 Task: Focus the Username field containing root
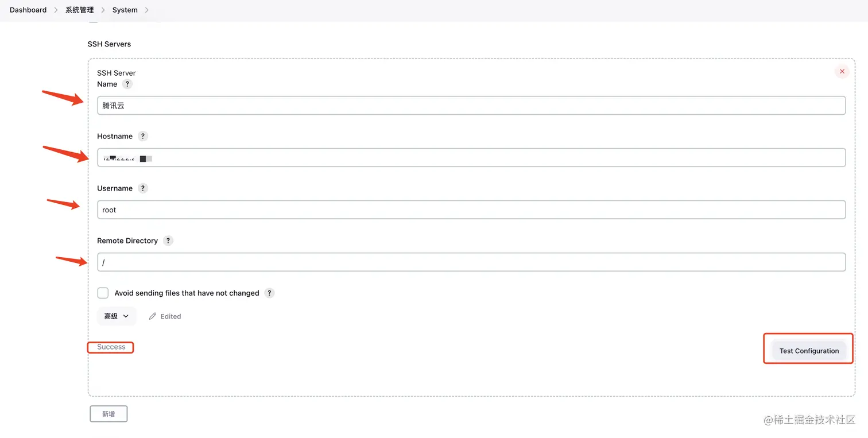[471, 210]
